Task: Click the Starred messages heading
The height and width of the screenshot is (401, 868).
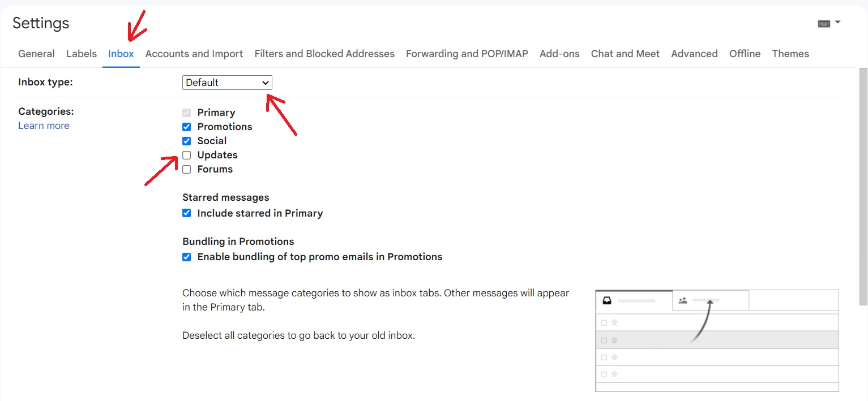Action: click(x=226, y=197)
